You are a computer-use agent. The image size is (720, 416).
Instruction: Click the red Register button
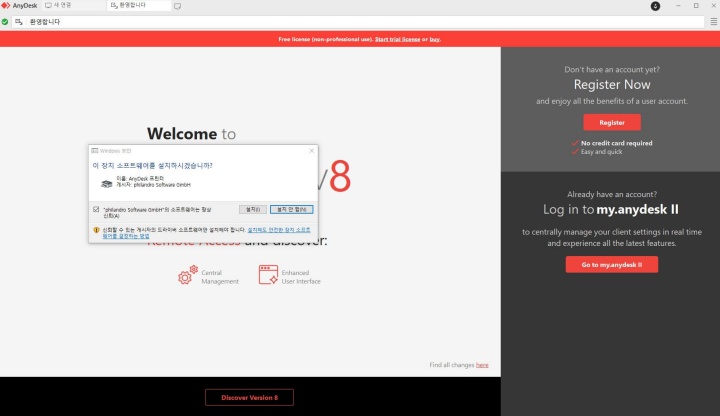[x=612, y=123]
